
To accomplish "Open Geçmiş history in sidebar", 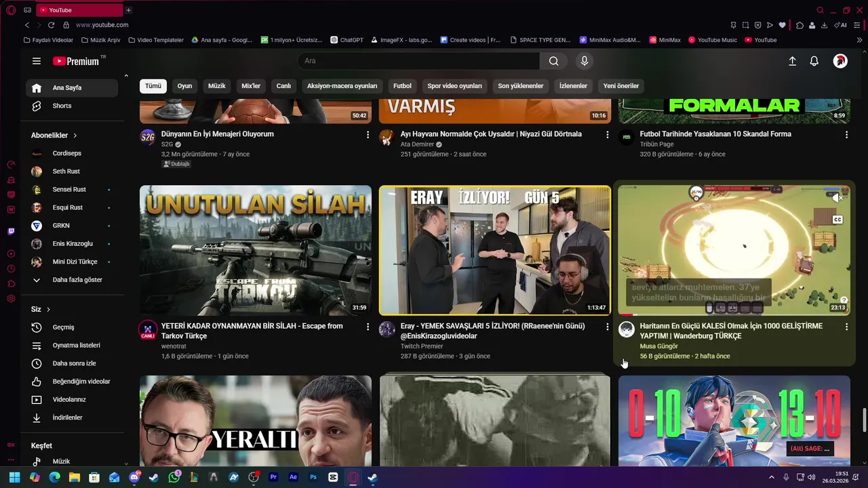I will pos(72,327).
